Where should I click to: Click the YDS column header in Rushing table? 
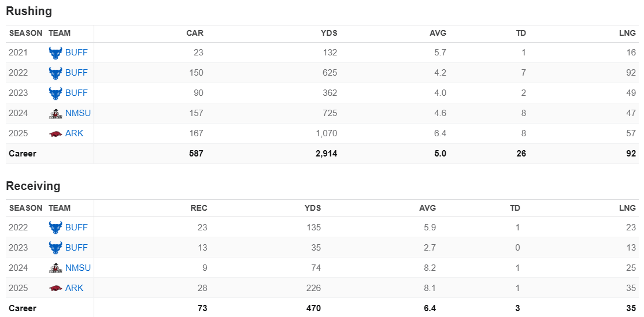(x=329, y=33)
